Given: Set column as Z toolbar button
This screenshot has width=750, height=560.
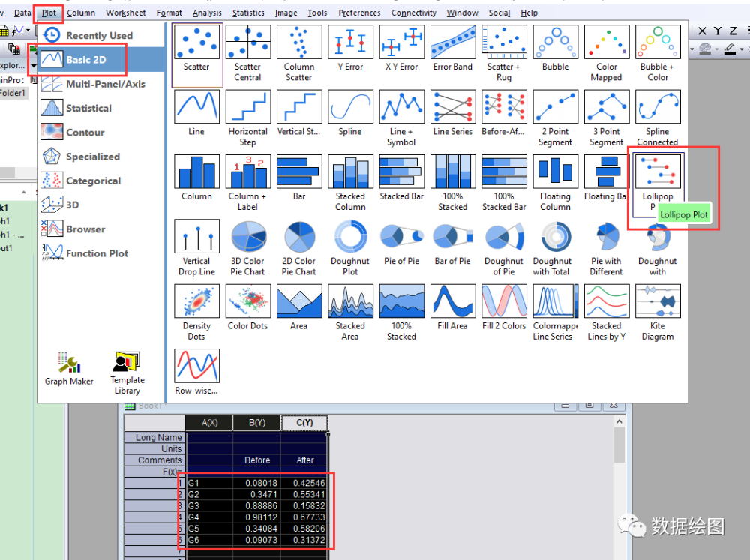Looking at the screenshot, I should 733,31.
